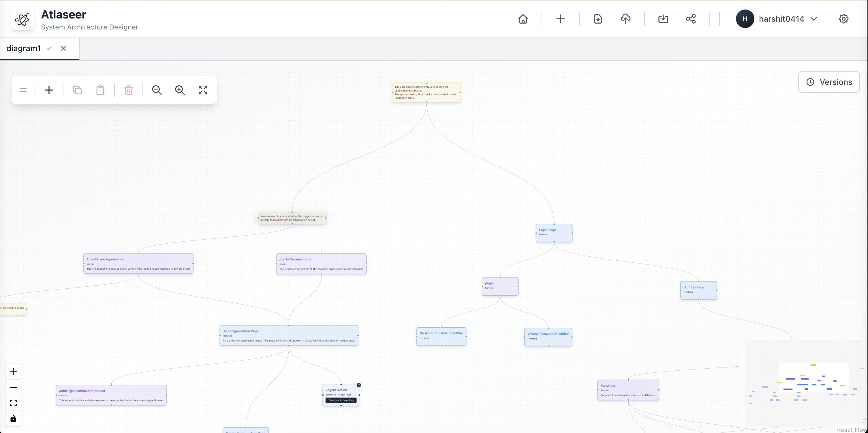Select the diagram1 tab
The width and height of the screenshot is (868, 433).
point(24,48)
